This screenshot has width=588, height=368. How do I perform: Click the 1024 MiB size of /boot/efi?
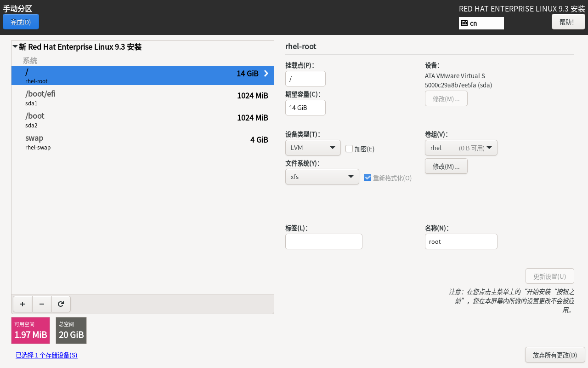coord(253,96)
